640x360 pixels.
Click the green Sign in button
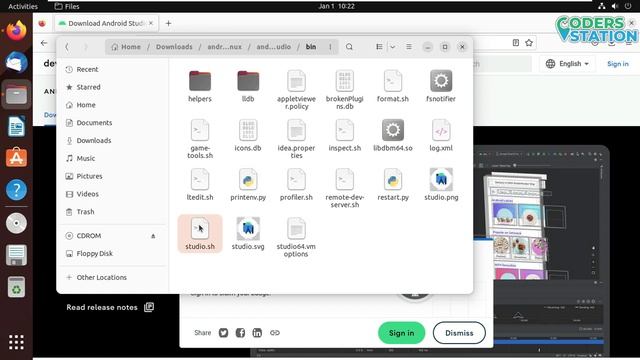tap(401, 333)
